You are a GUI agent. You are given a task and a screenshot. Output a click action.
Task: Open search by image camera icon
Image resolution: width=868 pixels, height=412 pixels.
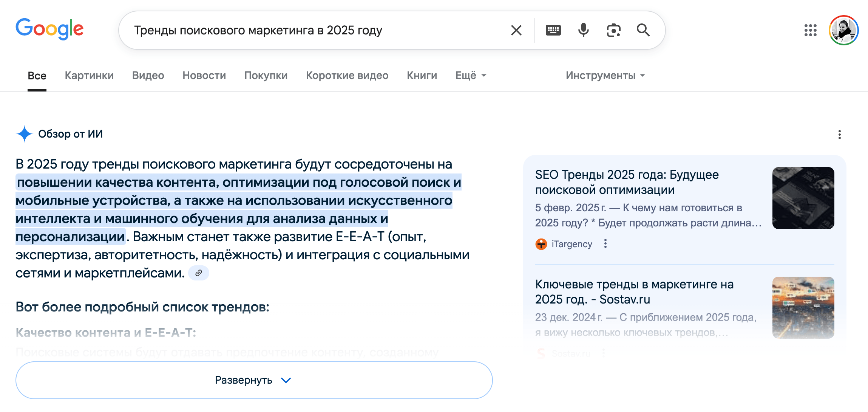pos(613,30)
